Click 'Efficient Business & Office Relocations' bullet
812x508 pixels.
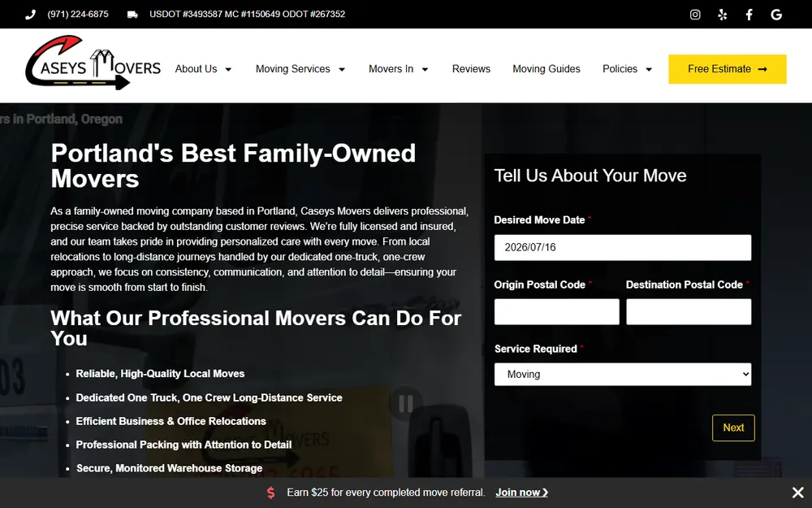pyautogui.click(x=171, y=421)
